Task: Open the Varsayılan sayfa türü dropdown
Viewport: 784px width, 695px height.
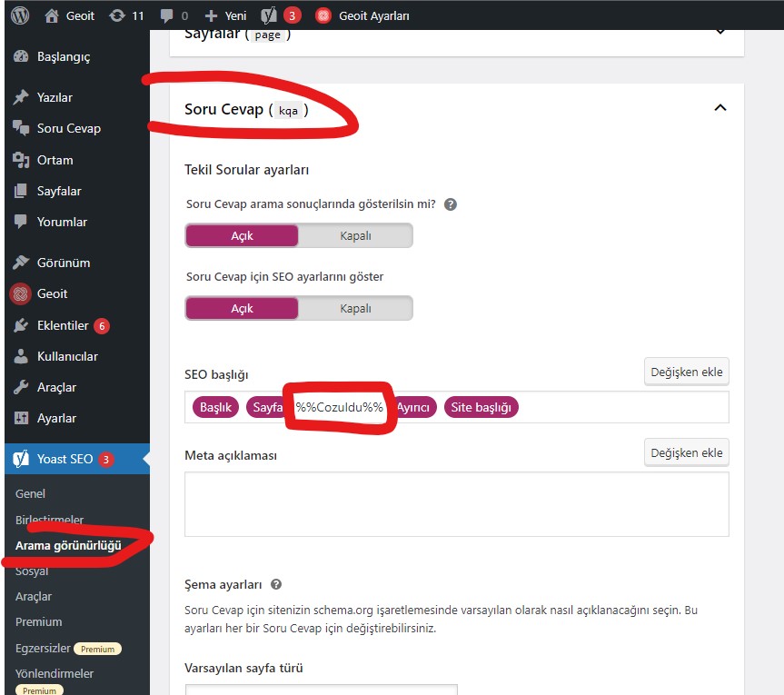Action: coord(321,690)
